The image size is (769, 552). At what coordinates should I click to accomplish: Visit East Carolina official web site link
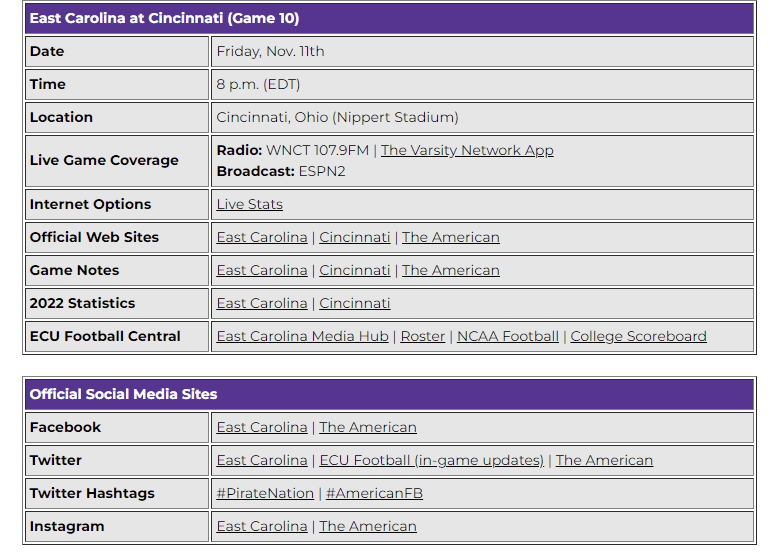pos(262,237)
